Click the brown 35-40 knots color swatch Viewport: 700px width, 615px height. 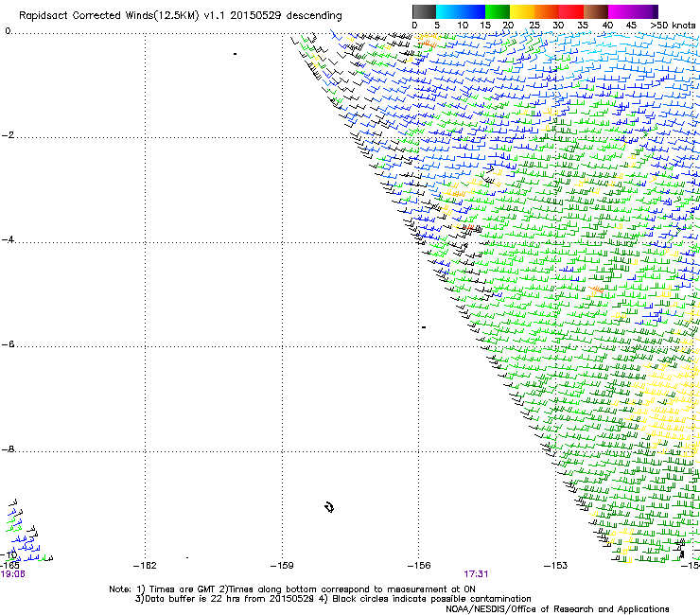pos(596,11)
